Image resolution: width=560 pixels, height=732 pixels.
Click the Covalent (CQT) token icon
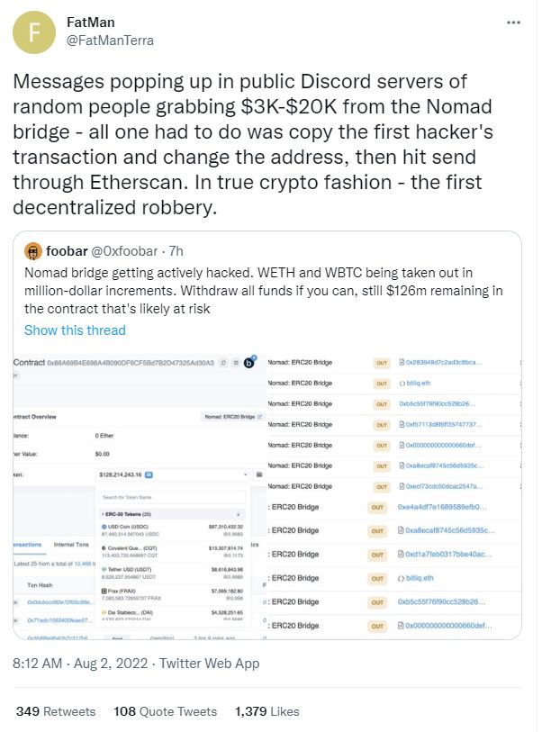(x=103, y=547)
